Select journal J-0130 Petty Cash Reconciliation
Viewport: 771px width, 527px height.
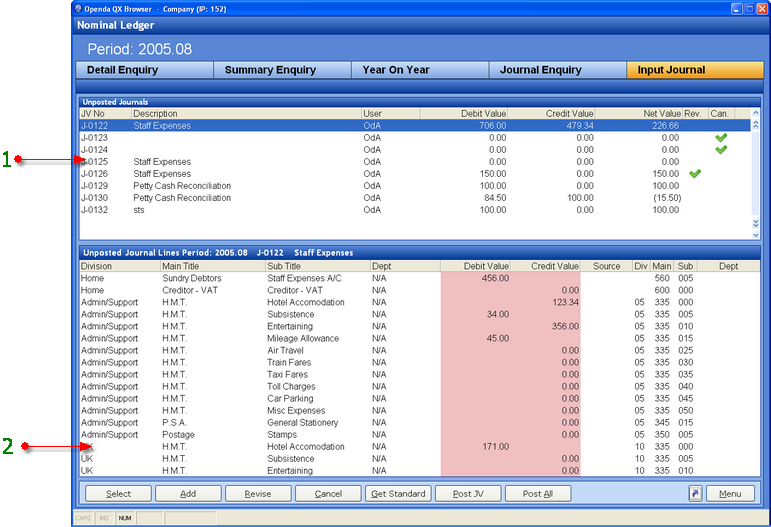415,198
